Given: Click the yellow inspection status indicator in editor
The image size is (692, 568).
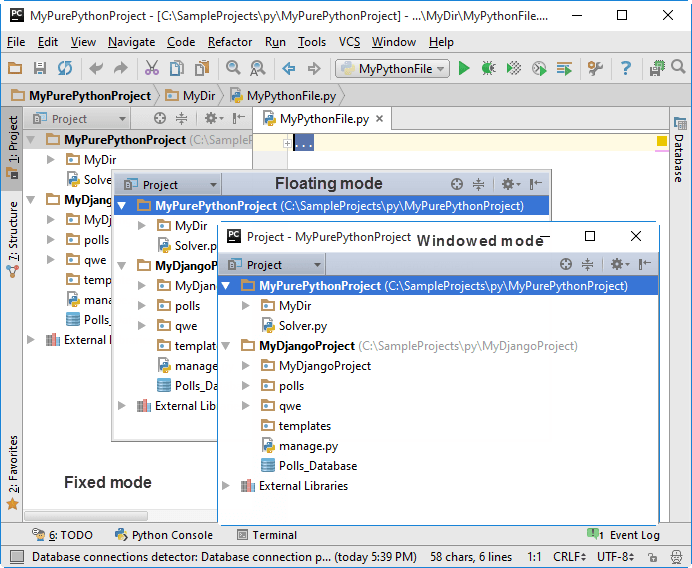Looking at the screenshot, I should point(662,141).
